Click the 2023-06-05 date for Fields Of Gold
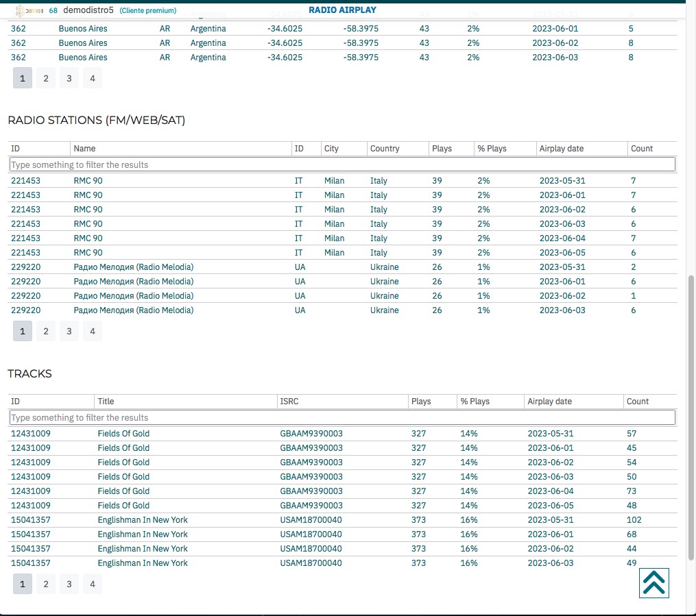696x616 pixels. pos(551,505)
